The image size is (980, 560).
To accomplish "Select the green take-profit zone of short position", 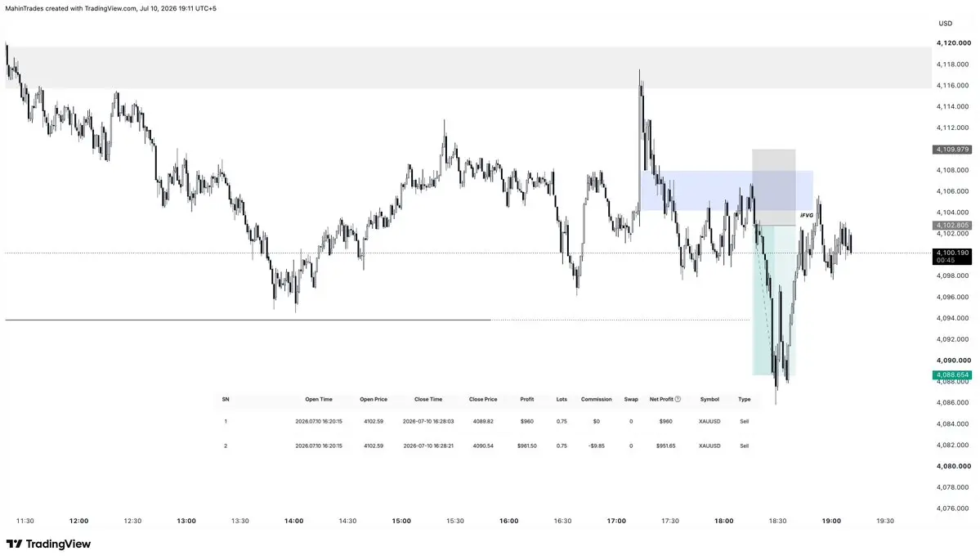I will 774,301.
